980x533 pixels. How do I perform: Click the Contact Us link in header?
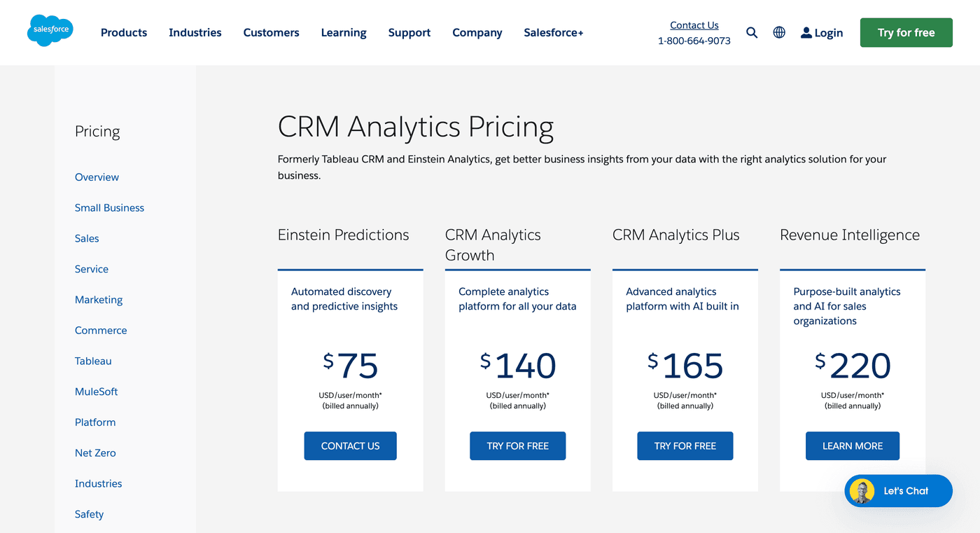pos(694,25)
